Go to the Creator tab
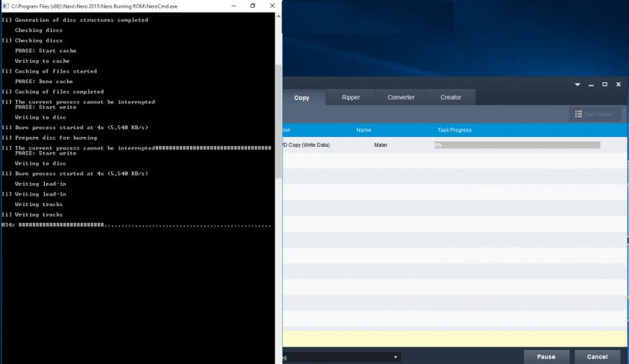 point(451,98)
